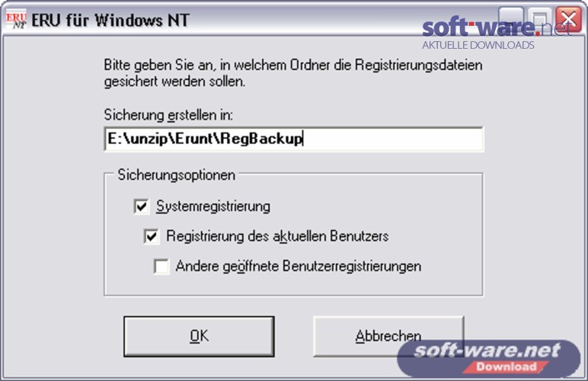The width and height of the screenshot is (588, 381).
Task: Uncheck the Systemregistrierung checkbox
Action: (142, 207)
